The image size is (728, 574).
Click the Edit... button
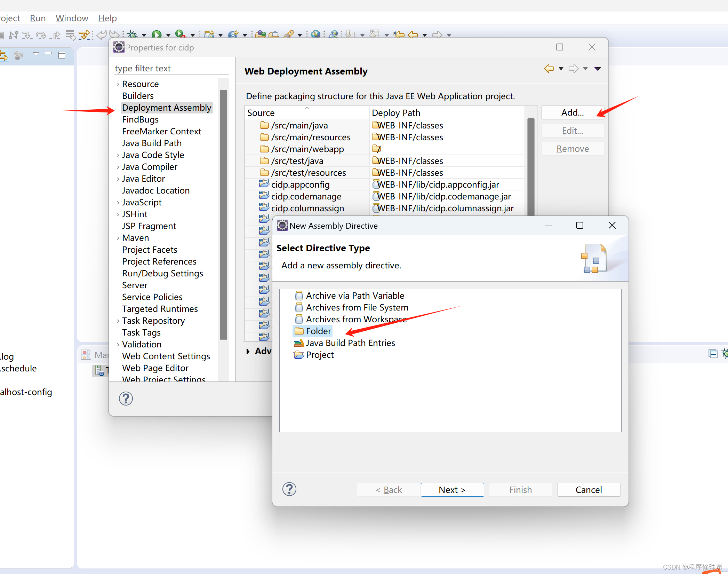click(x=572, y=131)
